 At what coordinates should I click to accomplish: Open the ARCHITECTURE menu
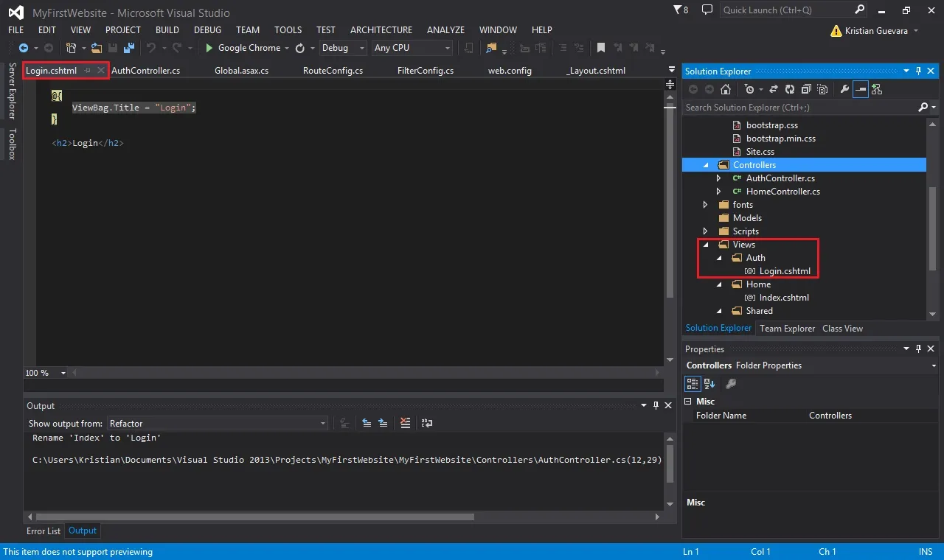(x=381, y=30)
